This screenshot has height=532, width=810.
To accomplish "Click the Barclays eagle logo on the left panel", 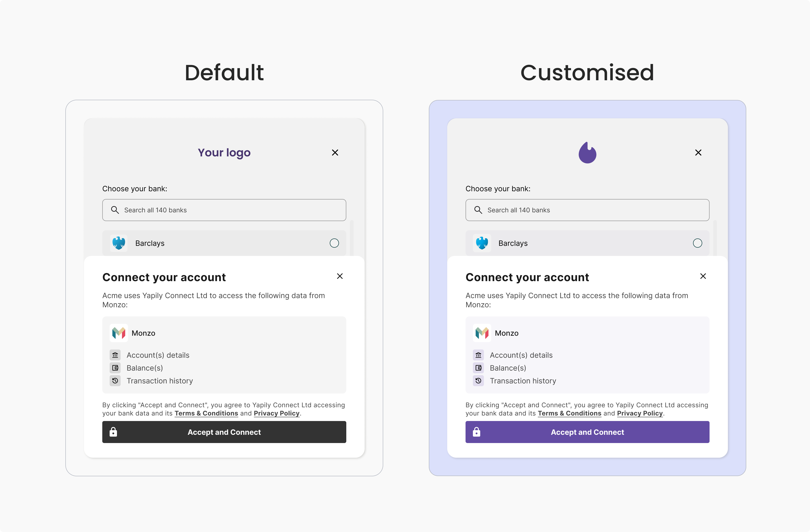I will pos(119,243).
